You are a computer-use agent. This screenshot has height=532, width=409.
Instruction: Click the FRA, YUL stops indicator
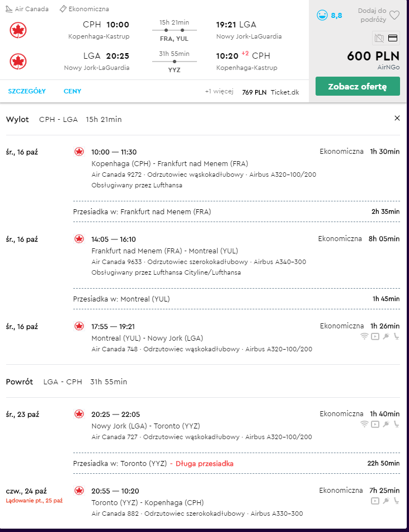tap(174, 39)
